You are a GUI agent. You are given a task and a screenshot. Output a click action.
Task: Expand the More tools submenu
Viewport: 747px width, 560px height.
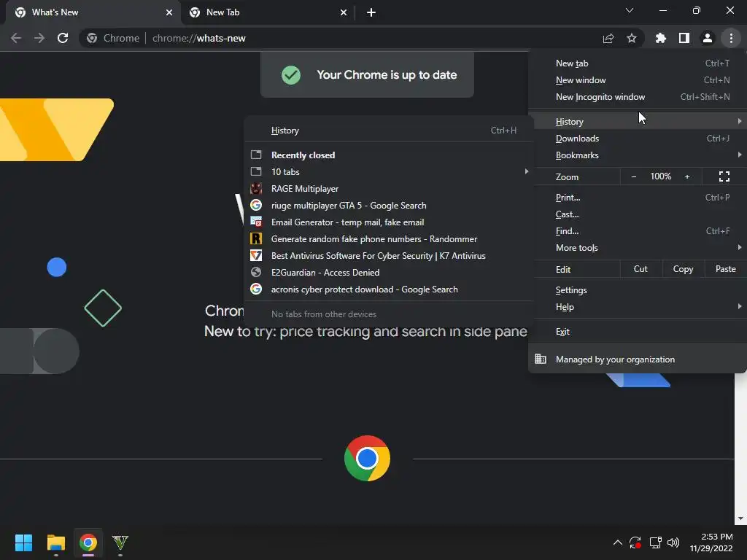coord(638,248)
